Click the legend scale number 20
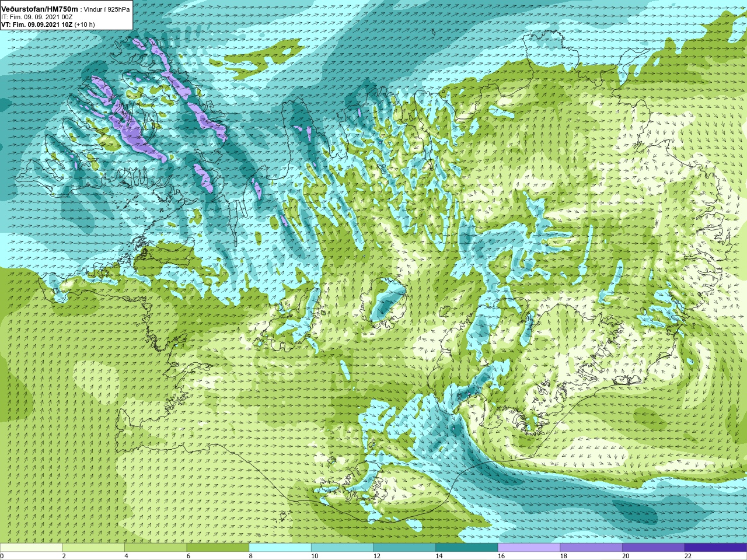This screenshot has height=560, width=747. pyautogui.click(x=626, y=556)
